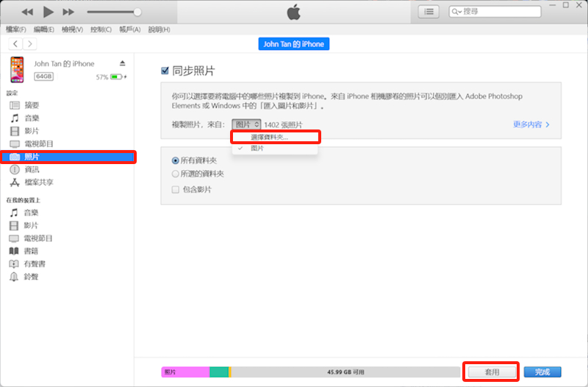Click the play button icon
Image resolution: width=588 pixels, height=387 pixels.
[x=48, y=12]
